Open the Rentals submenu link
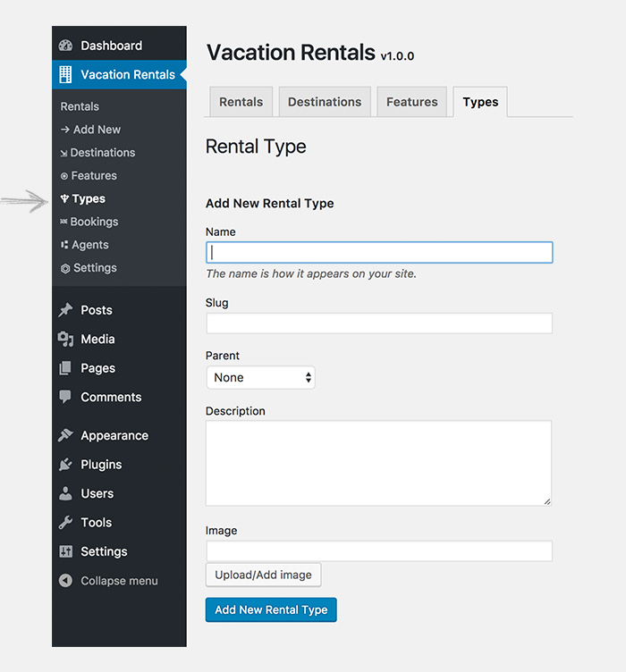Viewport: 626px width, 672px height. coord(80,106)
